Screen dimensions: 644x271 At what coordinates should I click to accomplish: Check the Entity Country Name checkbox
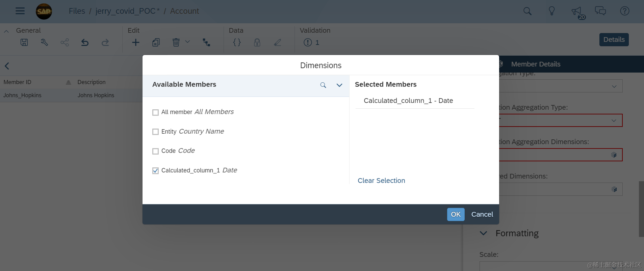155,132
